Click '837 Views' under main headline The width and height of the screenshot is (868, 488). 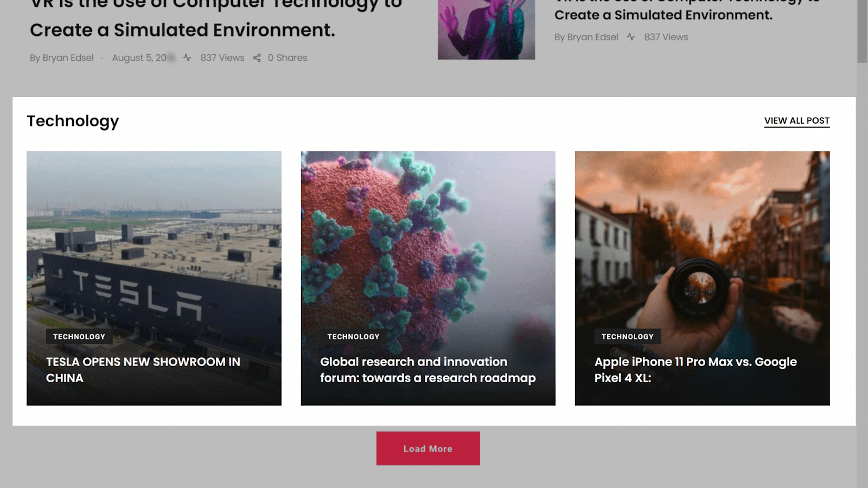(x=222, y=57)
